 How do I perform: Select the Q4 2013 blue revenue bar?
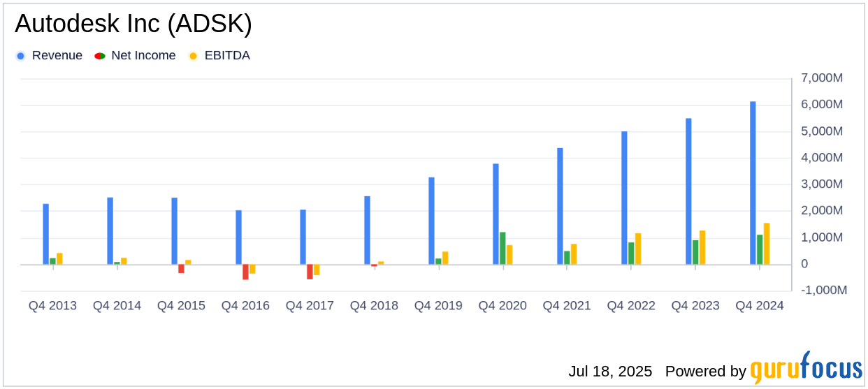(46, 234)
